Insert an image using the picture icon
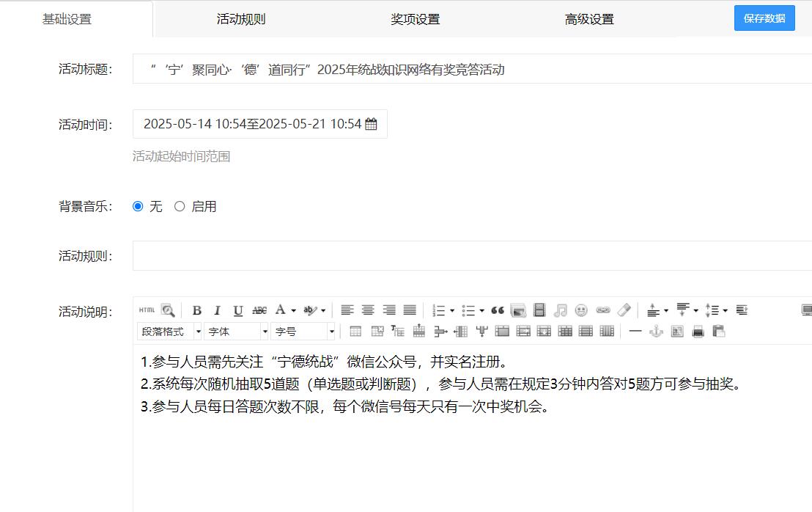Viewport: 812px width, 512px height. [x=518, y=310]
